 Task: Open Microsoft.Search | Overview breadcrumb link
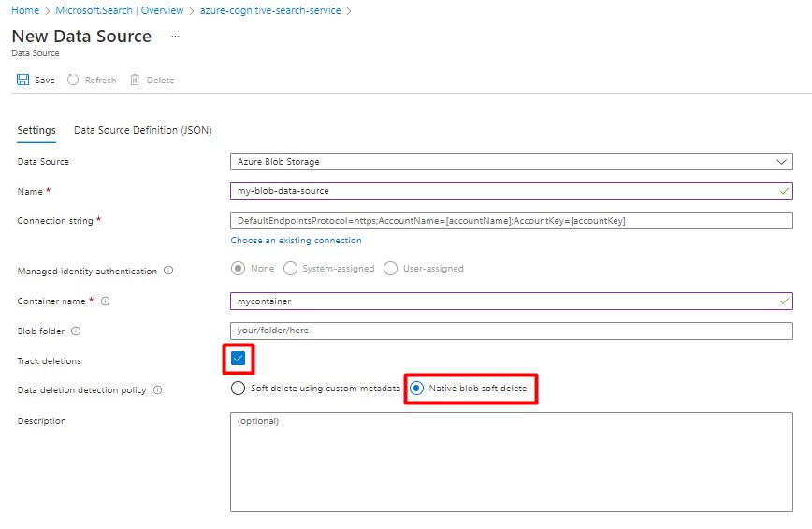tap(120, 10)
